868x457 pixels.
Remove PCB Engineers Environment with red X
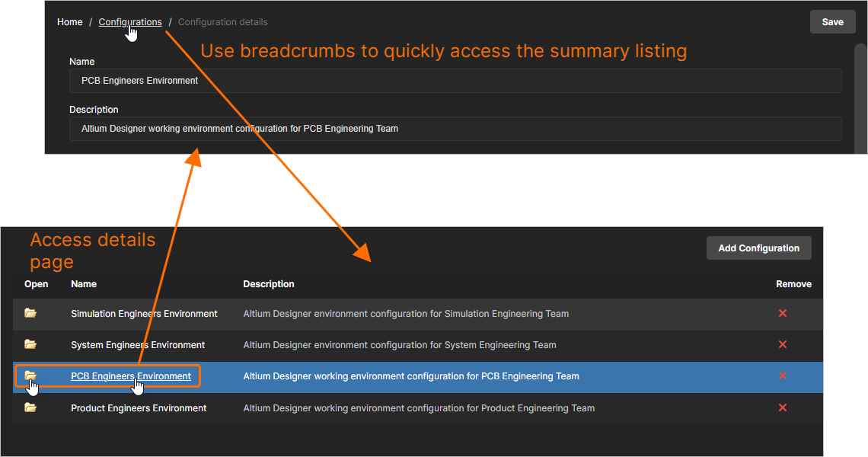(x=783, y=376)
